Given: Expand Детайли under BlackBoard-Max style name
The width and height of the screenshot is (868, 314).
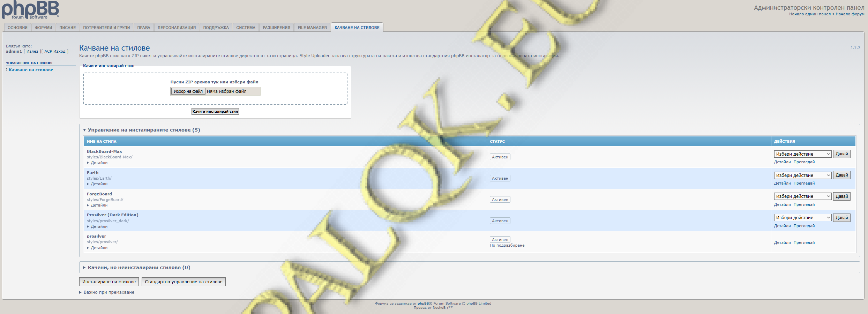Looking at the screenshot, I should coord(97,163).
